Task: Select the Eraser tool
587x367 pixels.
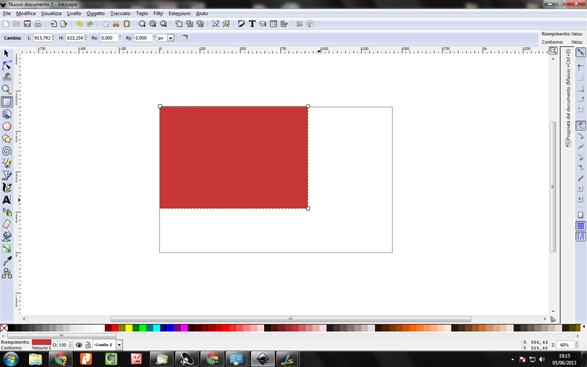Action: pos(6,224)
